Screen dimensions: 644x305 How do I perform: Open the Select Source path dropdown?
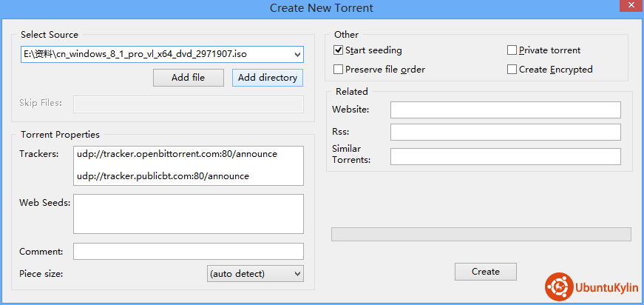pos(297,54)
